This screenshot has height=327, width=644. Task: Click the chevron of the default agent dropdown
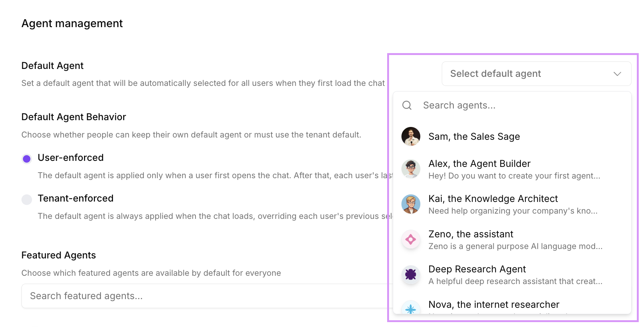pos(617,74)
